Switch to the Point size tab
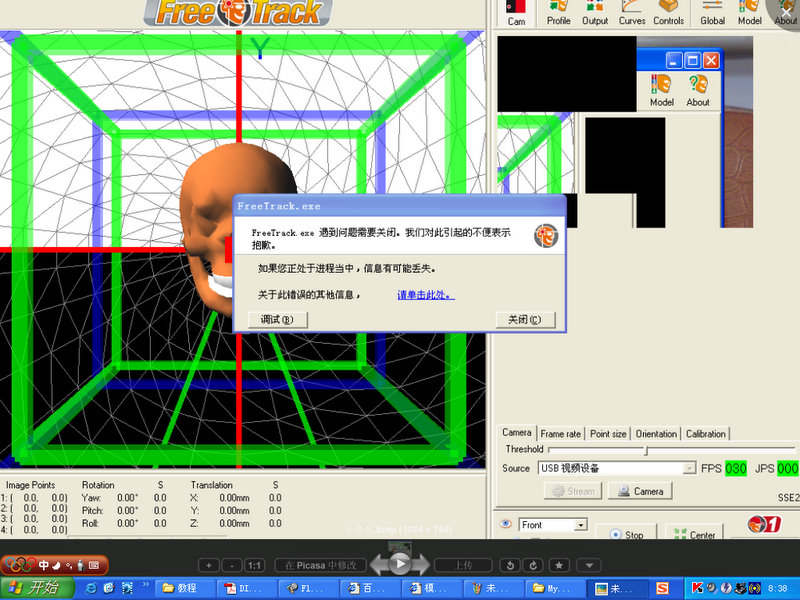Image resolution: width=800 pixels, height=600 pixels. [x=608, y=434]
